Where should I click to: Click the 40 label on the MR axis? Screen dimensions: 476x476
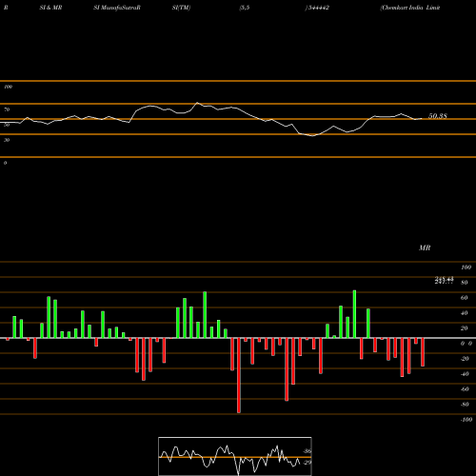465,313
